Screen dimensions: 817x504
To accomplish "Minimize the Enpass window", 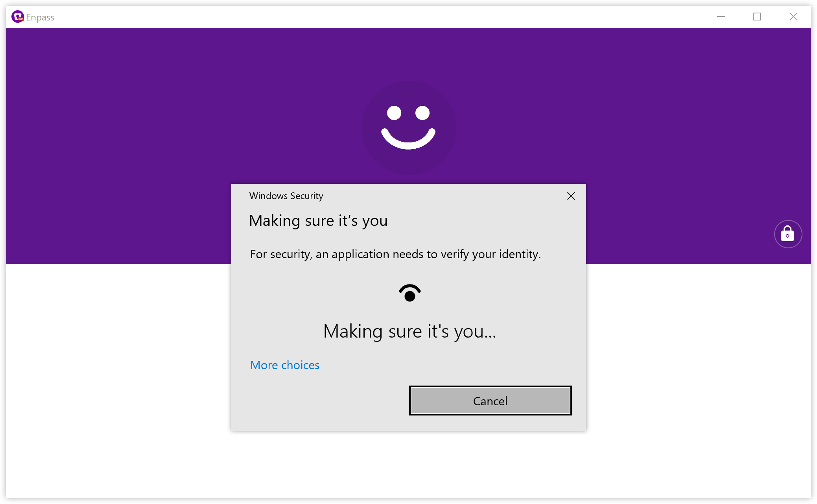I will 721,17.
